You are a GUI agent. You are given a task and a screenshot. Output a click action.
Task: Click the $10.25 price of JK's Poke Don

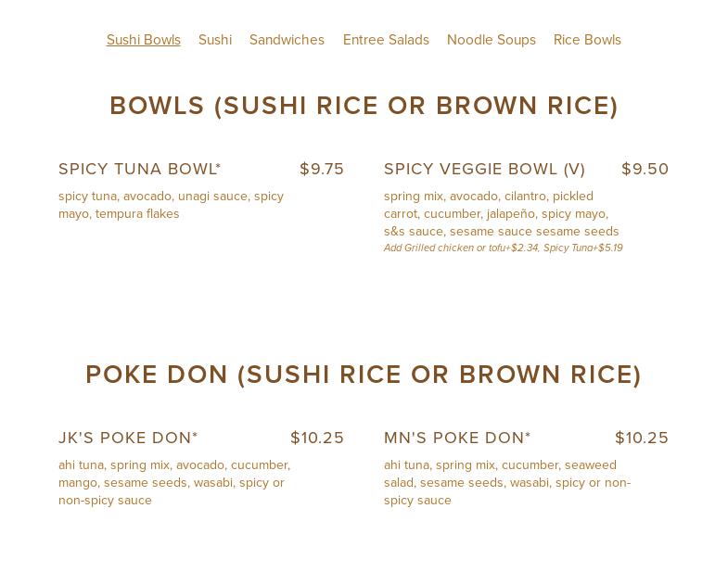point(317,438)
